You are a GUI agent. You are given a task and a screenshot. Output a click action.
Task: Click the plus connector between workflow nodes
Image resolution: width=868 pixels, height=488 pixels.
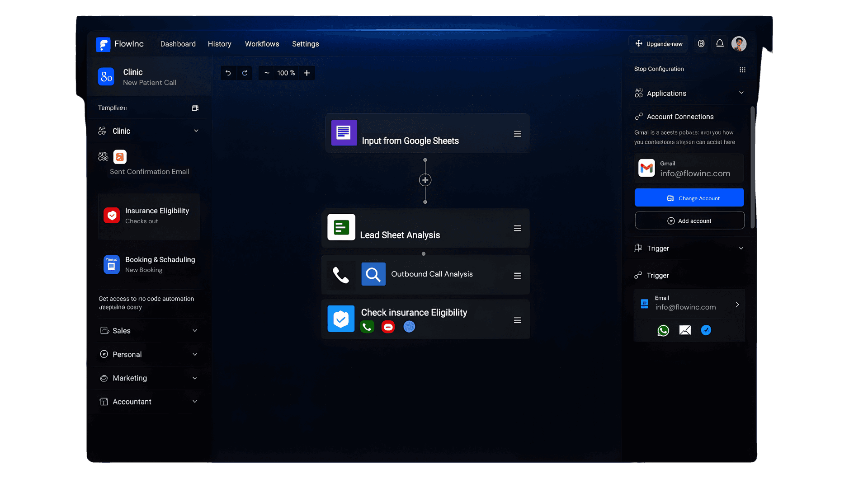tap(425, 180)
